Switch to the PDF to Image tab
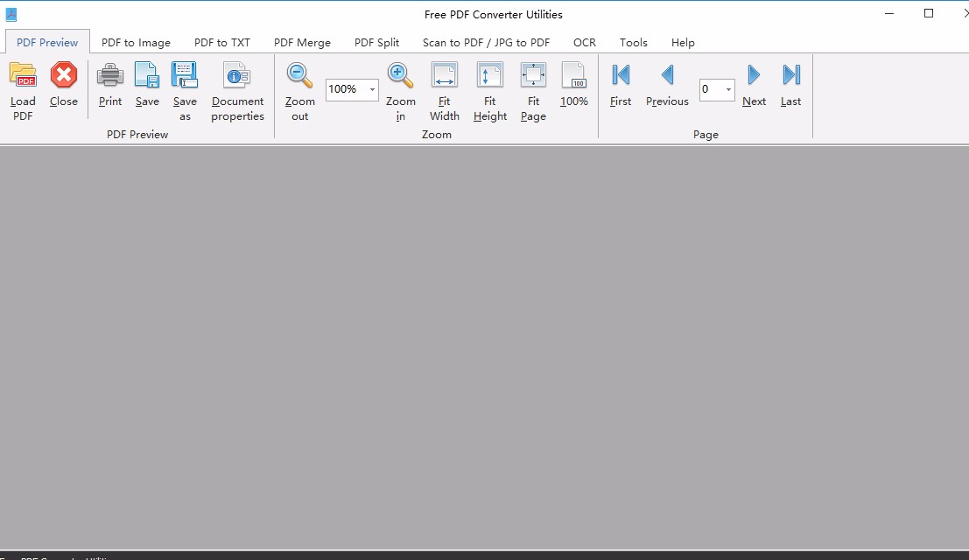The height and width of the screenshot is (560, 969). (x=136, y=42)
